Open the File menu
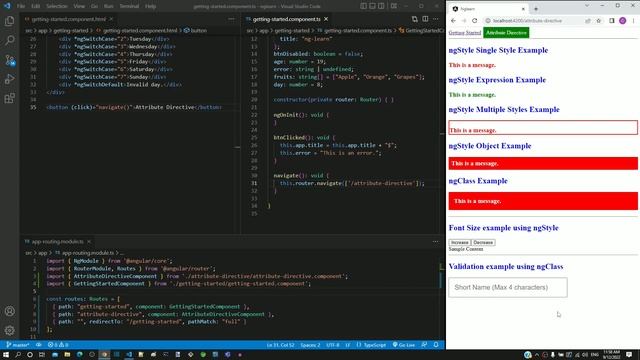 21,6
